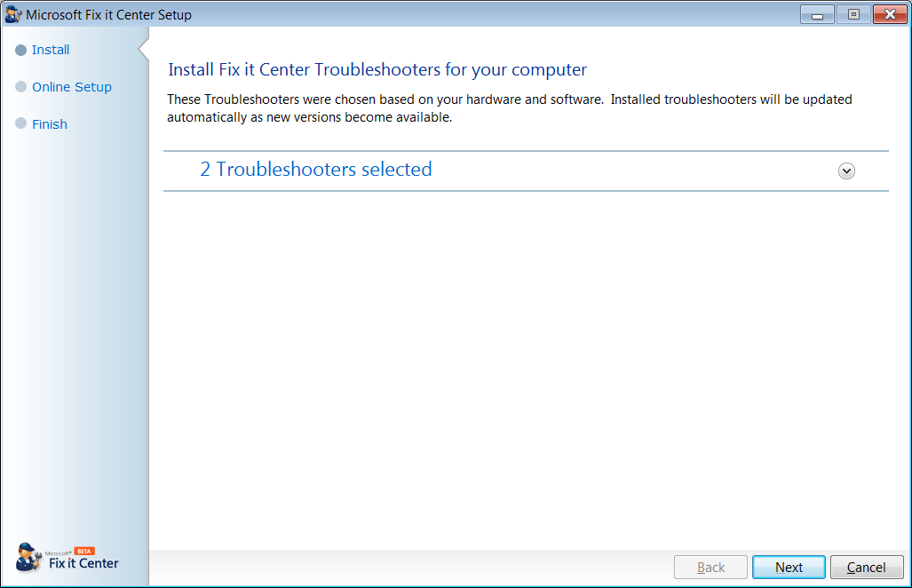Click the Online Setup bullet icon
Screen dimensions: 912x588
pyautogui.click(x=21, y=87)
